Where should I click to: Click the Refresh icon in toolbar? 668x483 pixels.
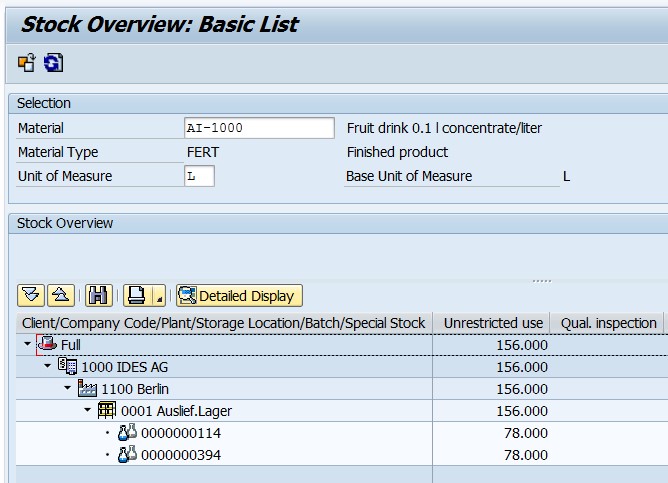pos(53,63)
